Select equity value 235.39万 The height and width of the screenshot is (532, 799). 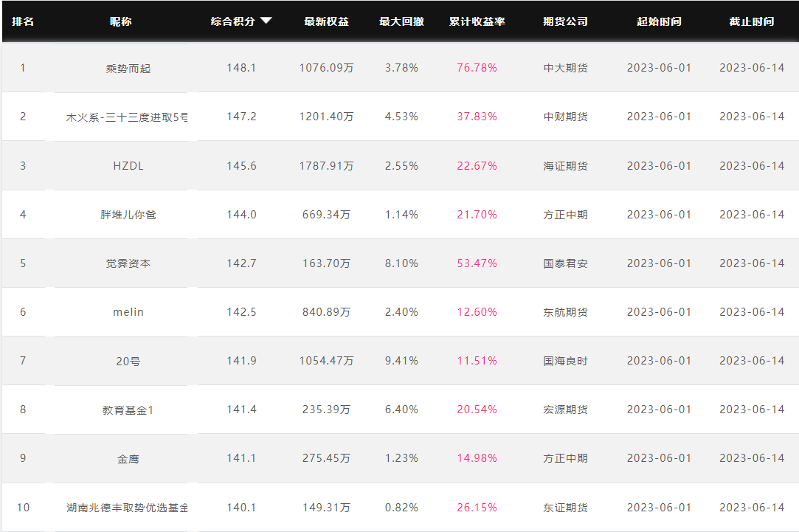pyautogui.click(x=326, y=410)
